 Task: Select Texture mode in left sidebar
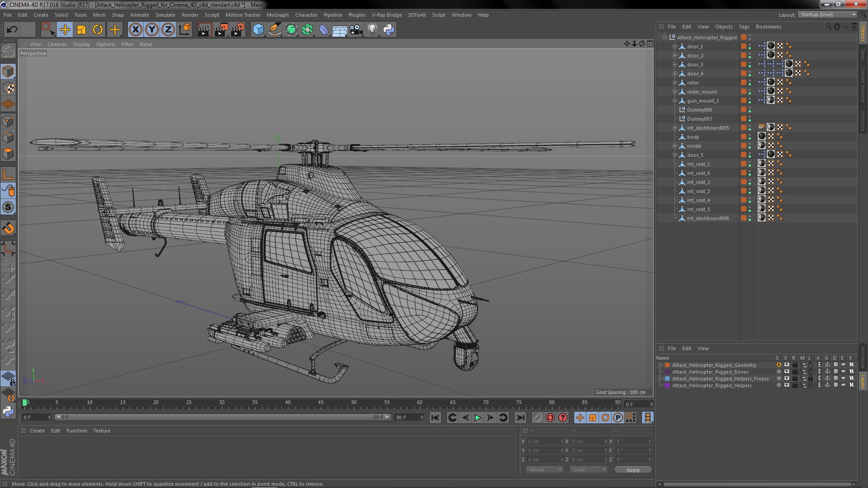tap(8, 88)
